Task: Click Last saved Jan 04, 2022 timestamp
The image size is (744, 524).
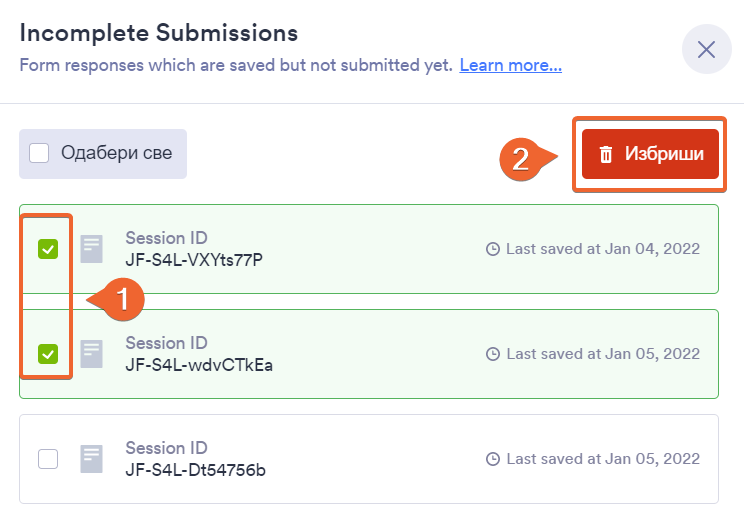Action: pyautogui.click(x=602, y=249)
